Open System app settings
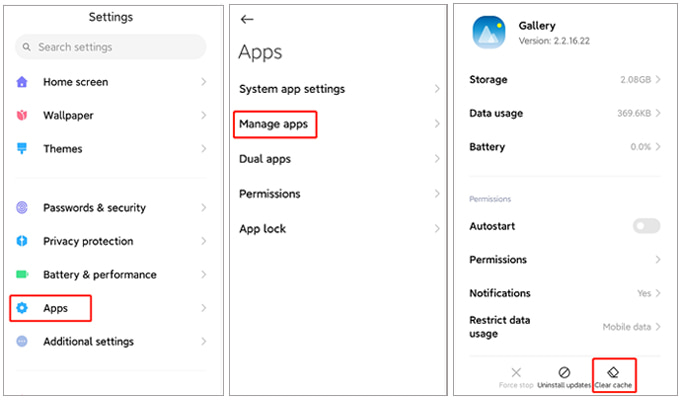Image resolution: width=680 pixels, height=400 pixels. coord(292,89)
